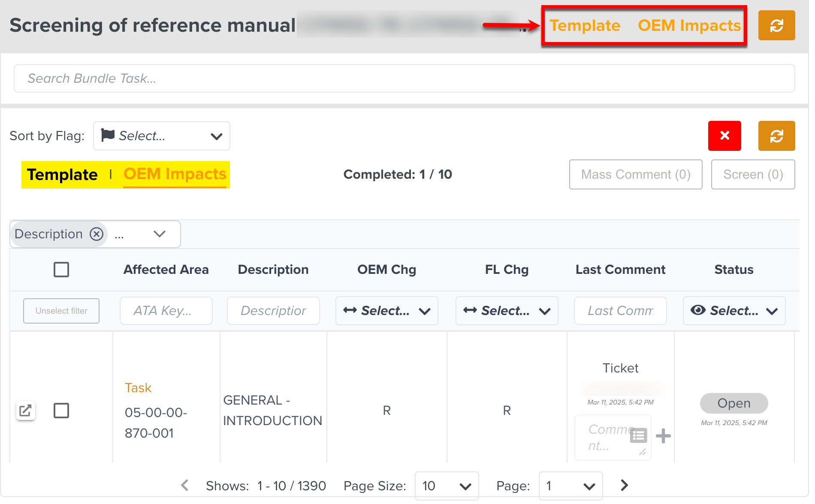Open the Page Size dropdown

(446, 486)
